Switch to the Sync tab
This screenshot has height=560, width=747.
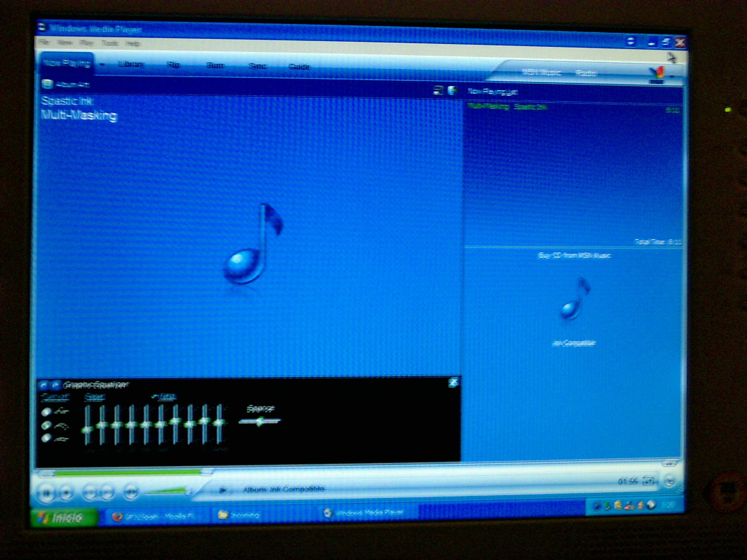point(257,66)
